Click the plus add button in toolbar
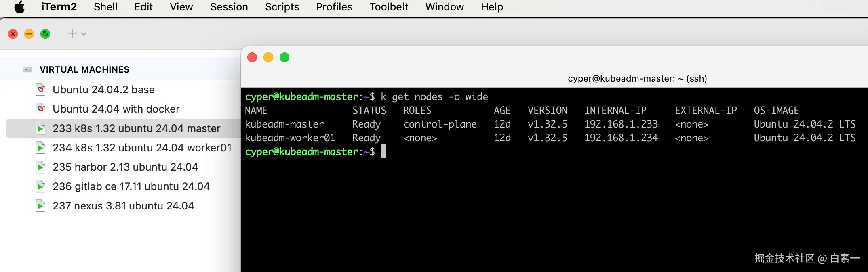Image resolution: width=868 pixels, height=272 pixels. (x=72, y=33)
